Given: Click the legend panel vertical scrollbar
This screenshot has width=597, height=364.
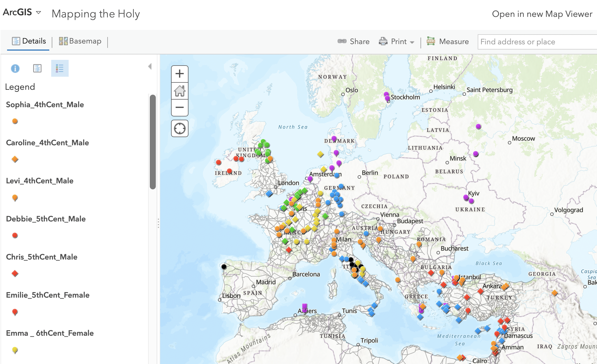Looking at the screenshot, I should 153,141.
